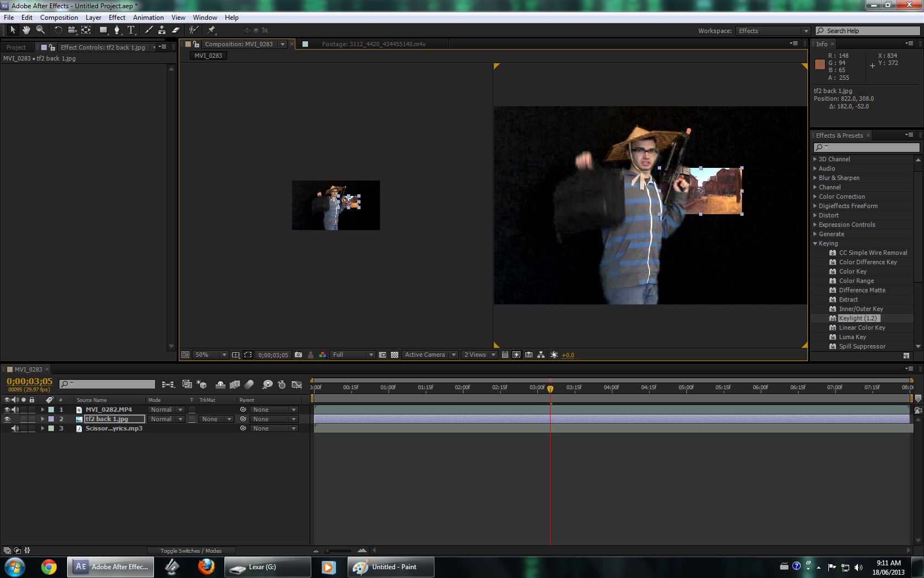Screen dimensions: 924x578
Task: Enable Frame Blending for all layers icon
Action: pyautogui.click(x=235, y=384)
